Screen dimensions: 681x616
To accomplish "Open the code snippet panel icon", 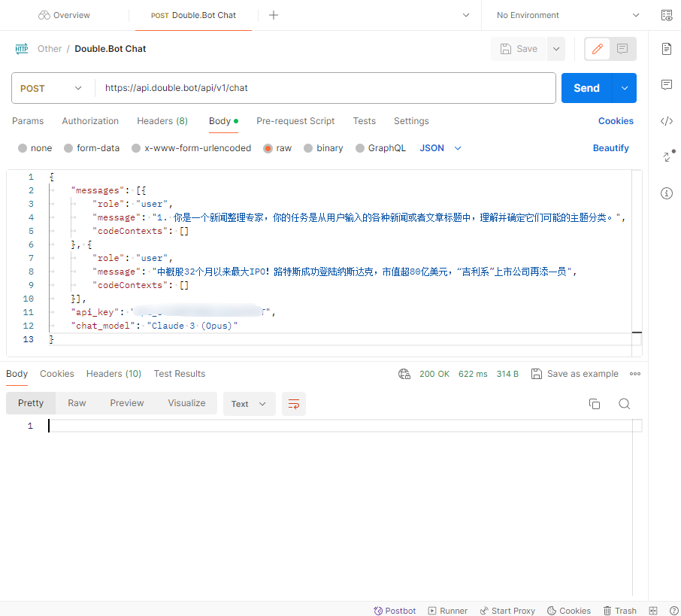I will [x=666, y=121].
